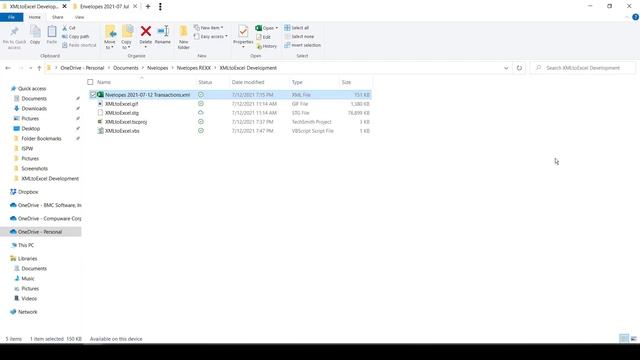640x360 pixels.
Task: Select the XMLtoExcel.gif file
Action: click(x=121, y=104)
